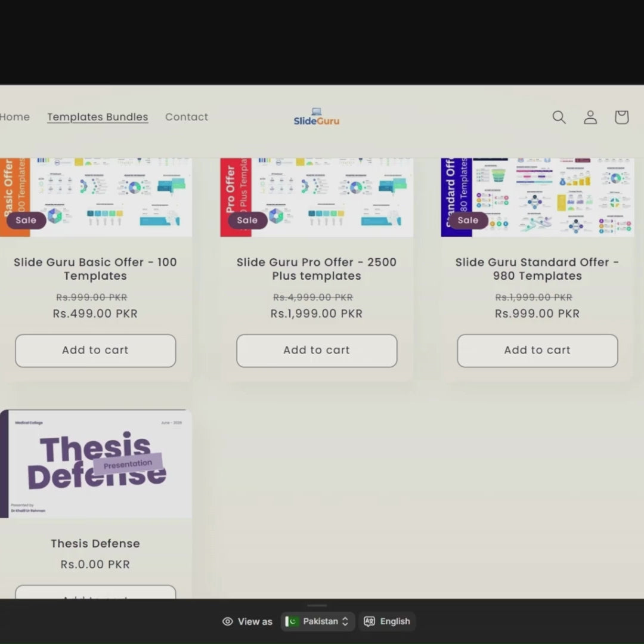This screenshot has width=644, height=644.
Task: Expand the Pakistan selector arrows
Action: coord(345,621)
